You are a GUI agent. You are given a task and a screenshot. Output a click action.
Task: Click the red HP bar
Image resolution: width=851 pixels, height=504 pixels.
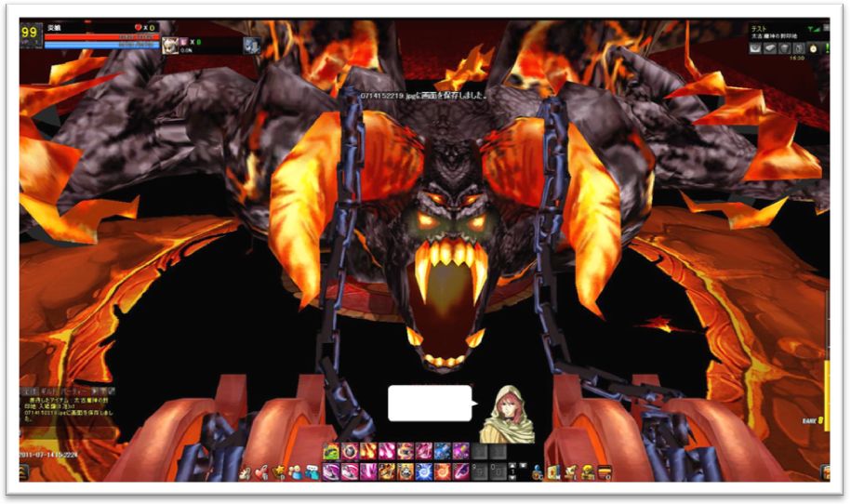pyautogui.click(x=101, y=37)
